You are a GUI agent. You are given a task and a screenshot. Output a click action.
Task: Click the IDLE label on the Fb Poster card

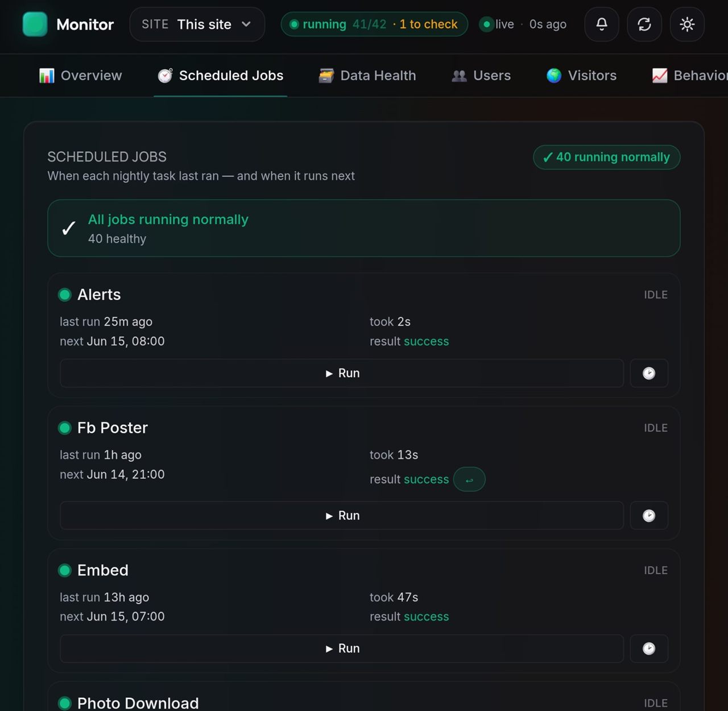click(x=656, y=428)
